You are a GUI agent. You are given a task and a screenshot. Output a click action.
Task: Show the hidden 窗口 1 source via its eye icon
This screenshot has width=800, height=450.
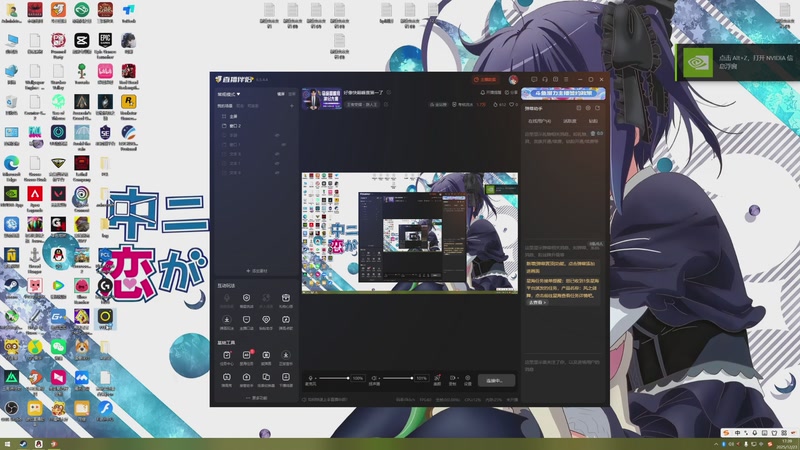tap(284, 144)
